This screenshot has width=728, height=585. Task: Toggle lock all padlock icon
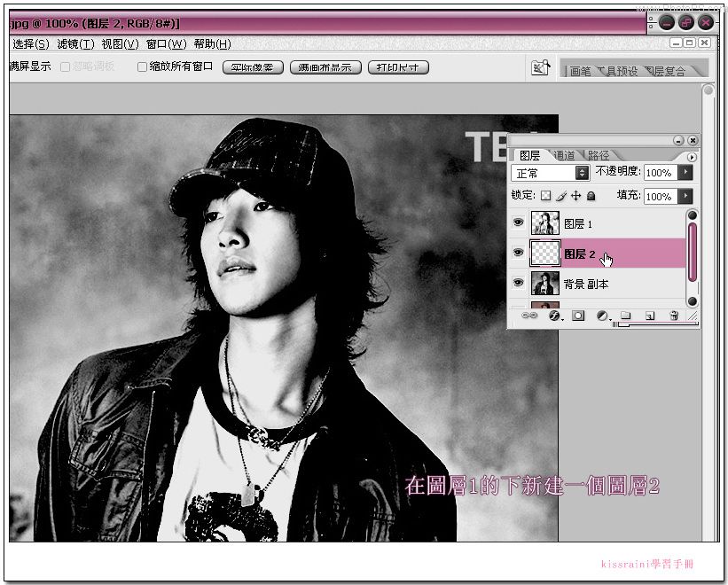coord(591,196)
